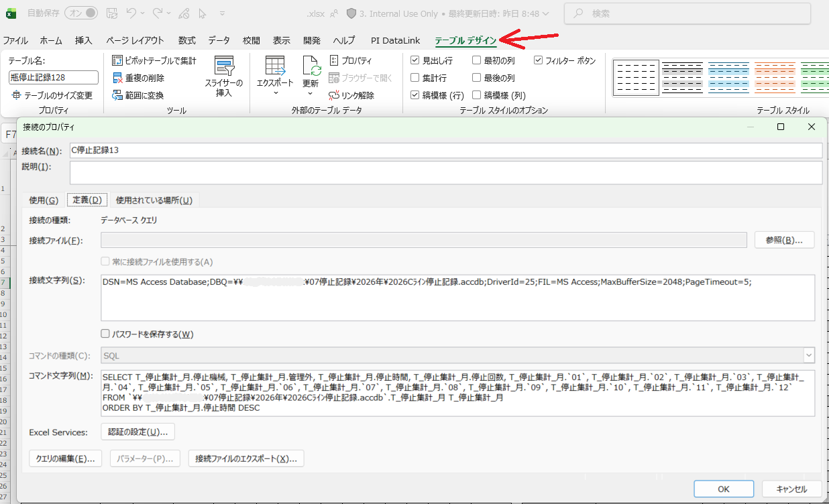Enable the first column checkbox (最初の列)
This screenshot has height=504, width=829.
[x=476, y=60]
